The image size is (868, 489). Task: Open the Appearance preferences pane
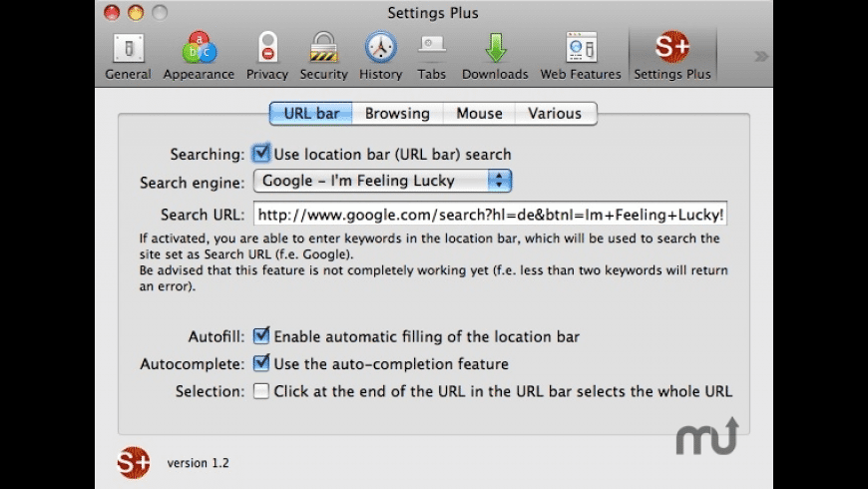coord(199,55)
